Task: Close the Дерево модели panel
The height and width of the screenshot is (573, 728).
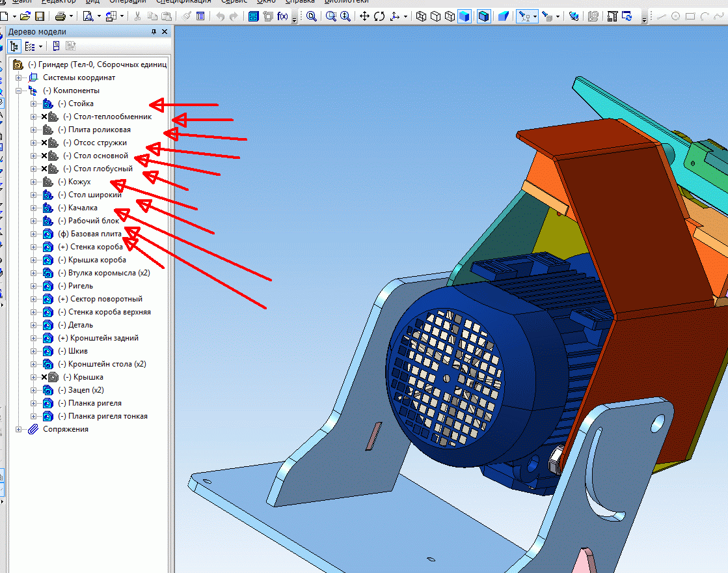Action: (x=165, y=32)
